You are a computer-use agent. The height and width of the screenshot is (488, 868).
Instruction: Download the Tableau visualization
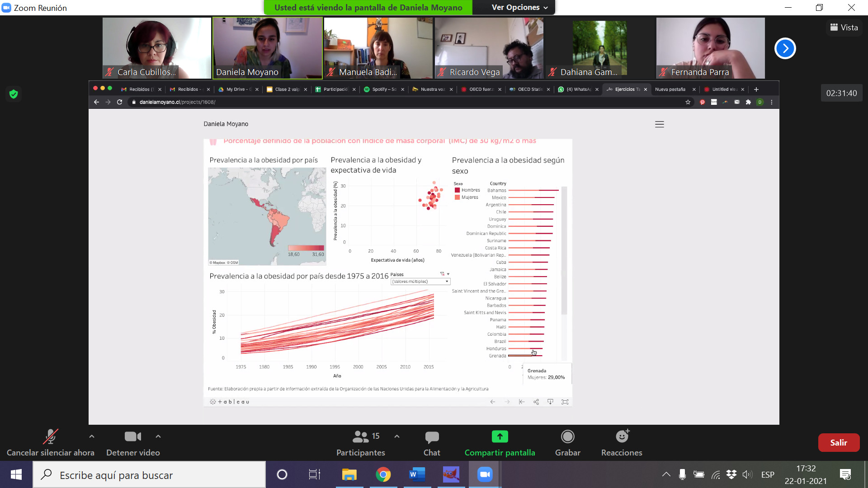point(550,402)
